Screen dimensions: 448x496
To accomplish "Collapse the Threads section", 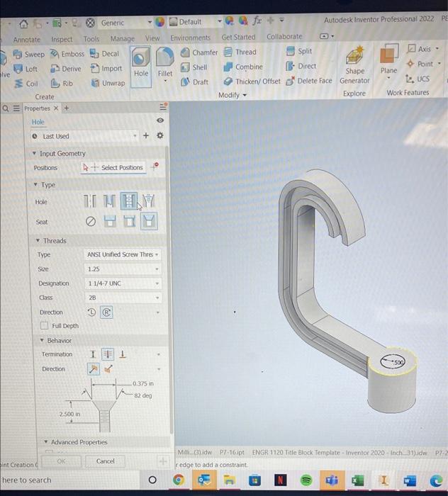I will (38, 241).
